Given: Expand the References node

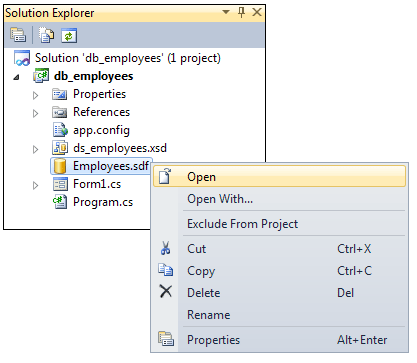Looking at the screenshot, I should [35, 113].
